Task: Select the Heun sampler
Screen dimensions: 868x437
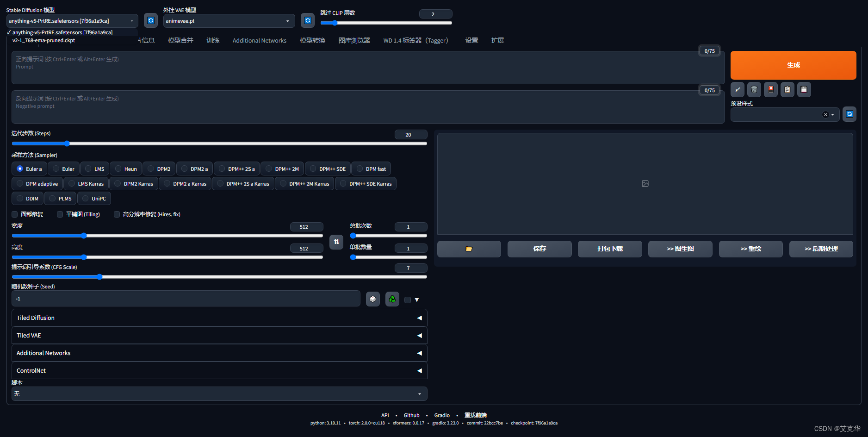Action: pyautogui.click(x=126, y=169)
